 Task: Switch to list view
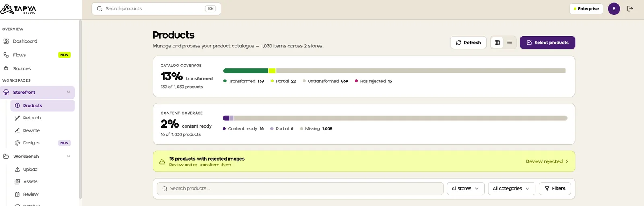click(510, 43)
